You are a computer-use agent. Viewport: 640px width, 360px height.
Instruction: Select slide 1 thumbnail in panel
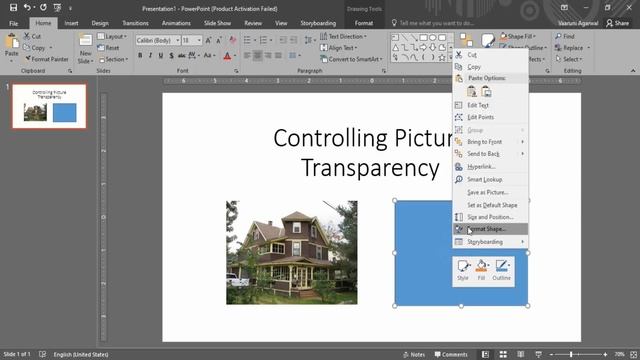tap(49, 106)
